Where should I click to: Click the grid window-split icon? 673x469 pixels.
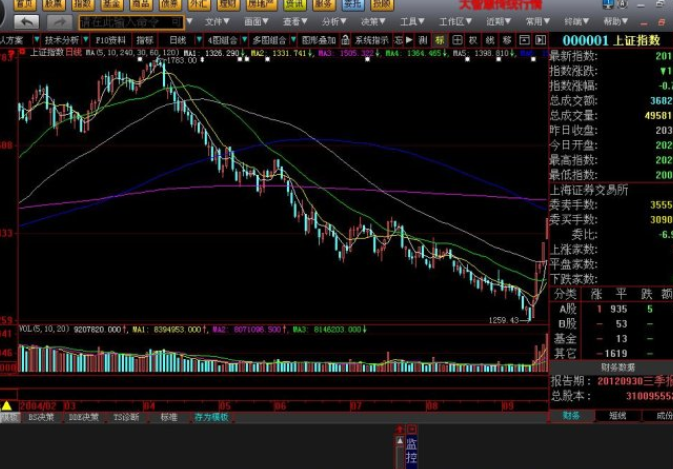pos(457,40)
